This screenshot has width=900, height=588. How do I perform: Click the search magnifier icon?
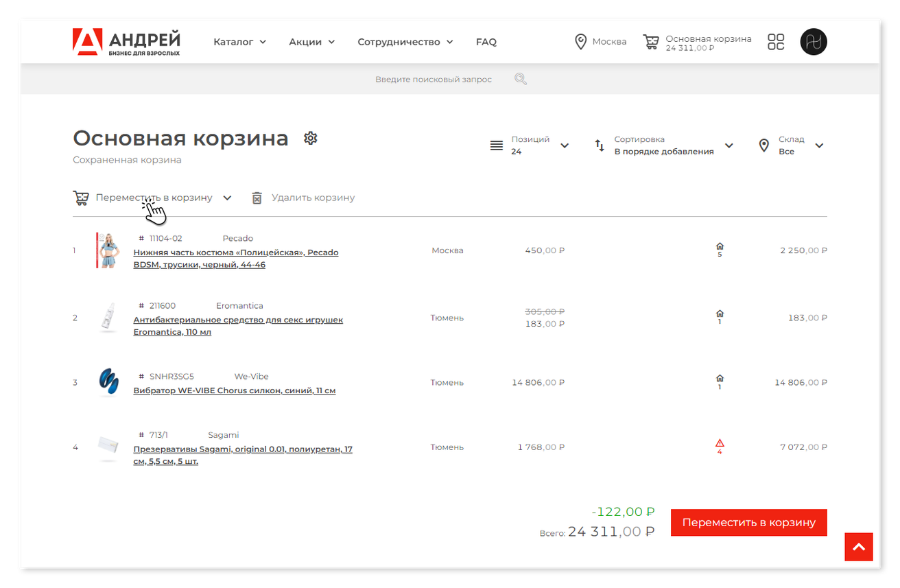point(521,79)
